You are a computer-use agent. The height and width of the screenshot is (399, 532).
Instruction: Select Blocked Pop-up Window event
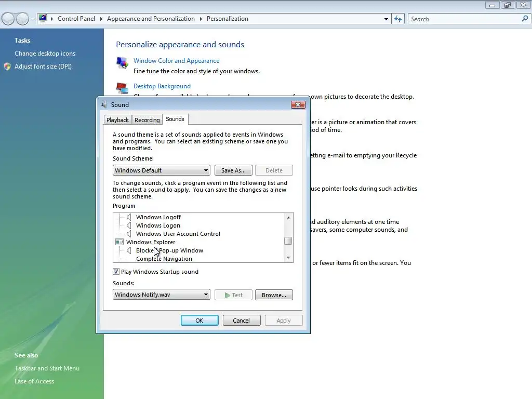point(170,250)
